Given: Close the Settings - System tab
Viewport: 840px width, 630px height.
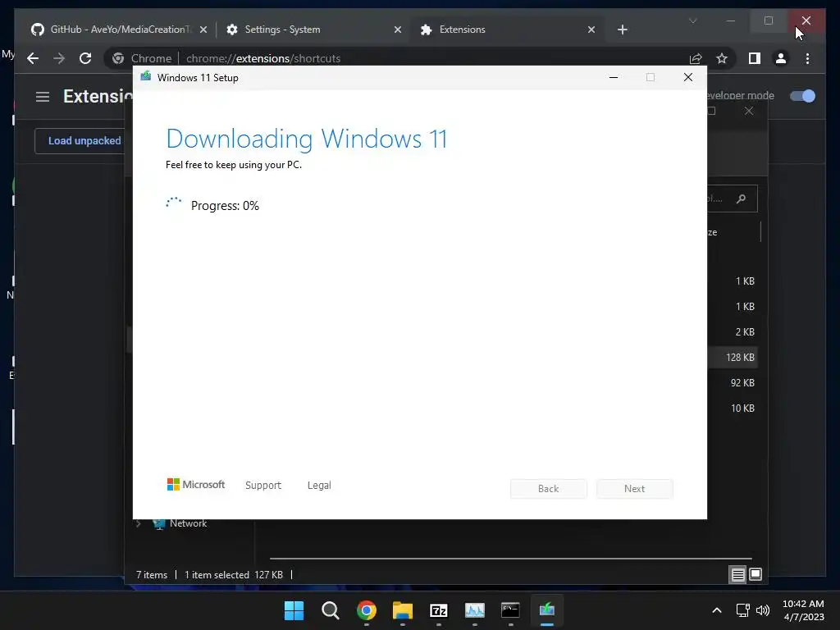Looking at the screenshot, I should pyautogui.click(x=398, y=30).
